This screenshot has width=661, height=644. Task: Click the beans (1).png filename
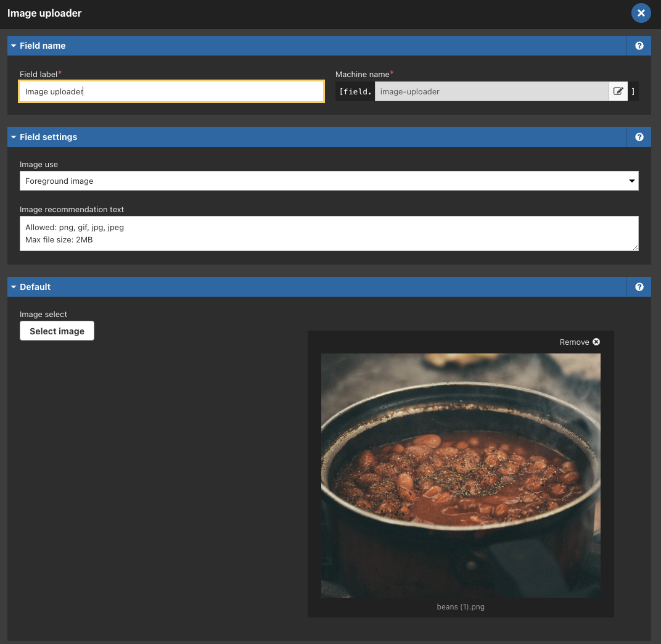pyautogui.click(x=461, y=607)
